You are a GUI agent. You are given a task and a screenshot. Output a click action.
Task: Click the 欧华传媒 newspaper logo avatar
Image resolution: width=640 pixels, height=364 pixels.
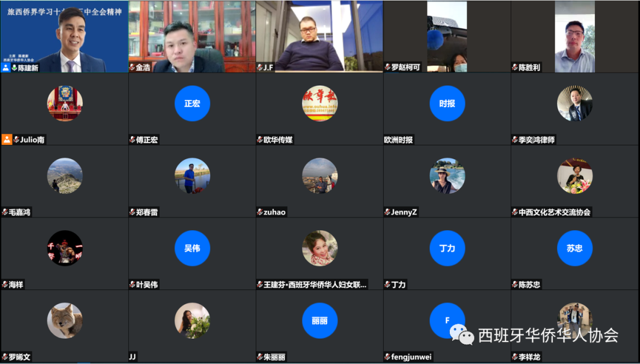319,104
